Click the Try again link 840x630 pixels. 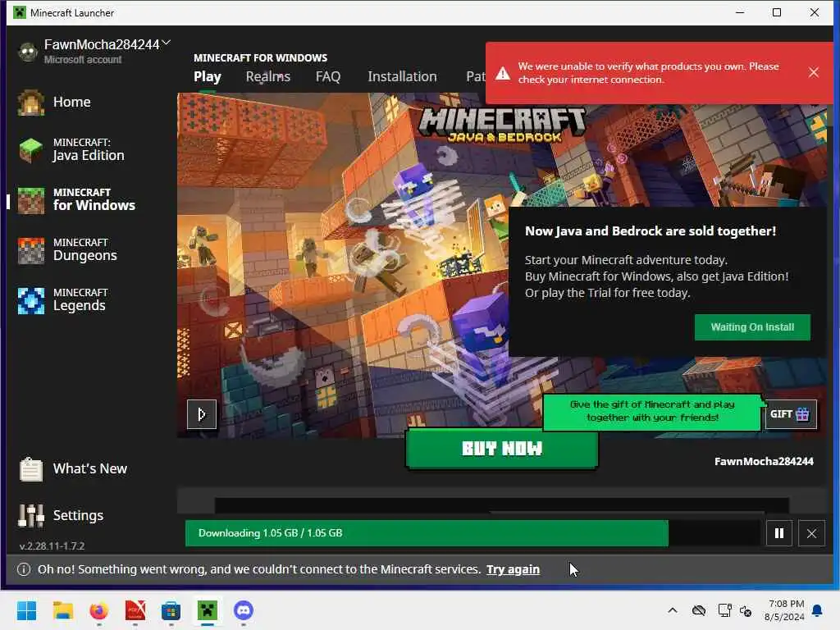513,569
